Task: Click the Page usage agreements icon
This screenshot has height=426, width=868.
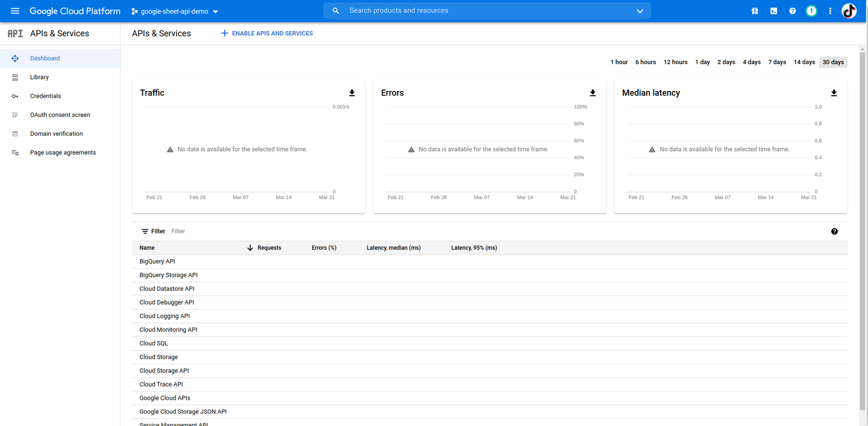Action: pos(15,153)
